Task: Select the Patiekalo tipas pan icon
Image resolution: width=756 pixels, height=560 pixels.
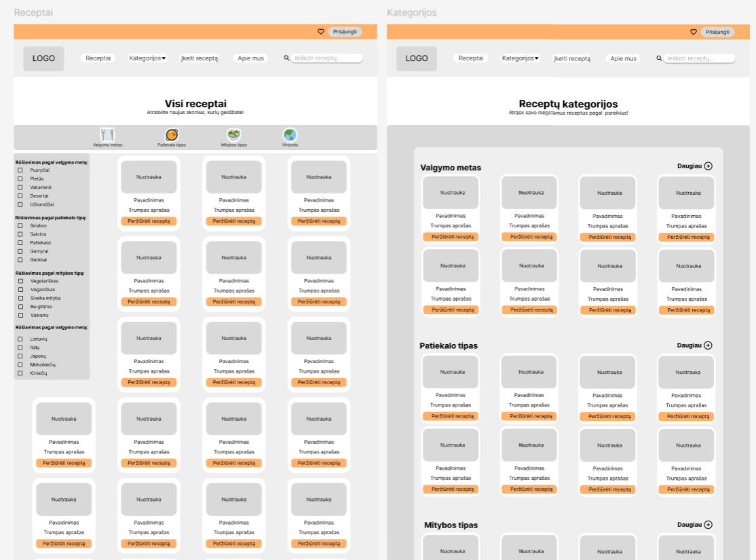Action: (172, 134)
